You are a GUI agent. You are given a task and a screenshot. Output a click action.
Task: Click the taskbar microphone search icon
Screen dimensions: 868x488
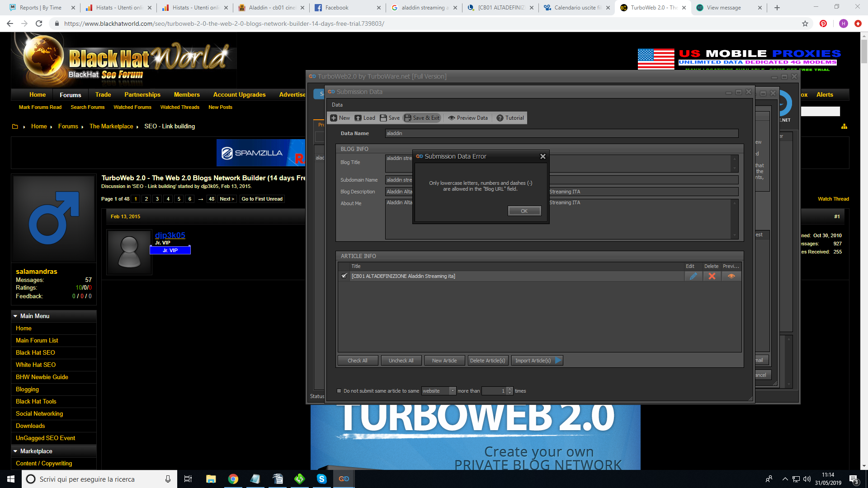point(168,479)
